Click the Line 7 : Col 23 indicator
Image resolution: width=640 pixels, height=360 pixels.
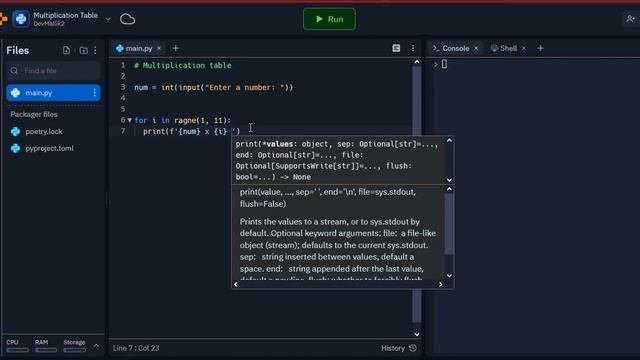pyautogui.click(x=136, y=348)
